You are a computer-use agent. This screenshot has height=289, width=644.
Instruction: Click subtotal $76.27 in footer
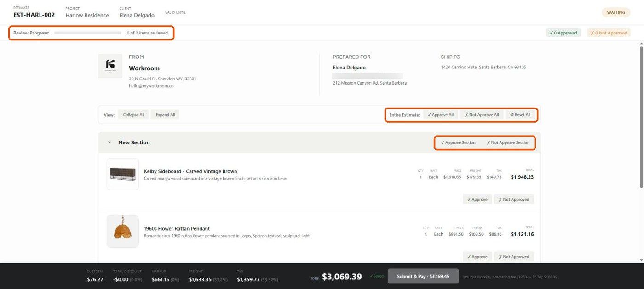tap(95, 279)
